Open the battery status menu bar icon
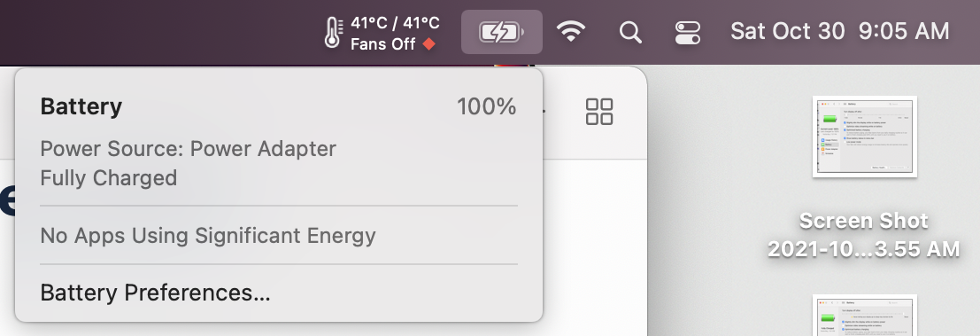This screenshot has height=336, width=980. 501,32
